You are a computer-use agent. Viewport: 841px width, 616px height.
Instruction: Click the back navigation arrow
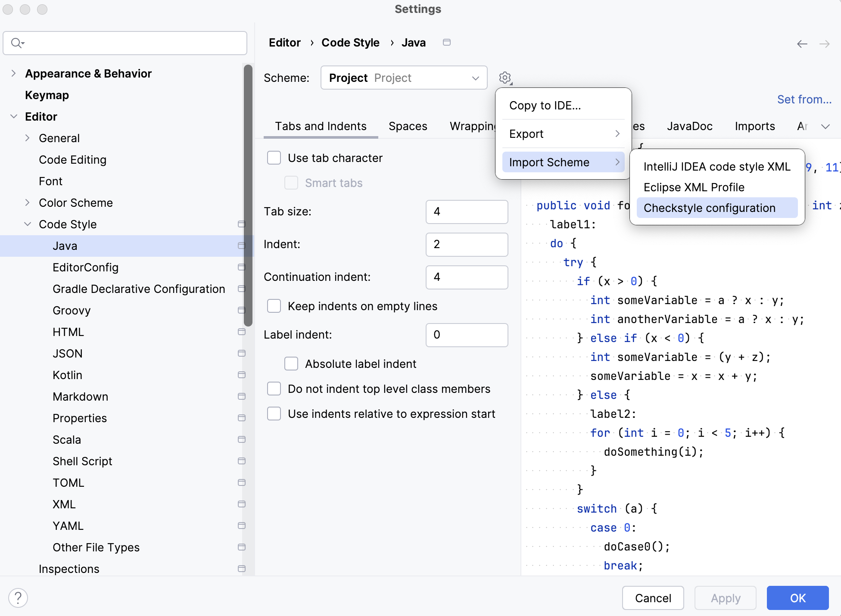[x=802, y=44]
